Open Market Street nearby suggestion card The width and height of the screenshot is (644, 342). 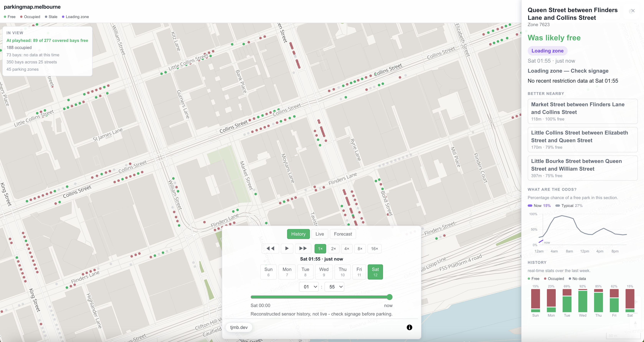tap(583, 111)
